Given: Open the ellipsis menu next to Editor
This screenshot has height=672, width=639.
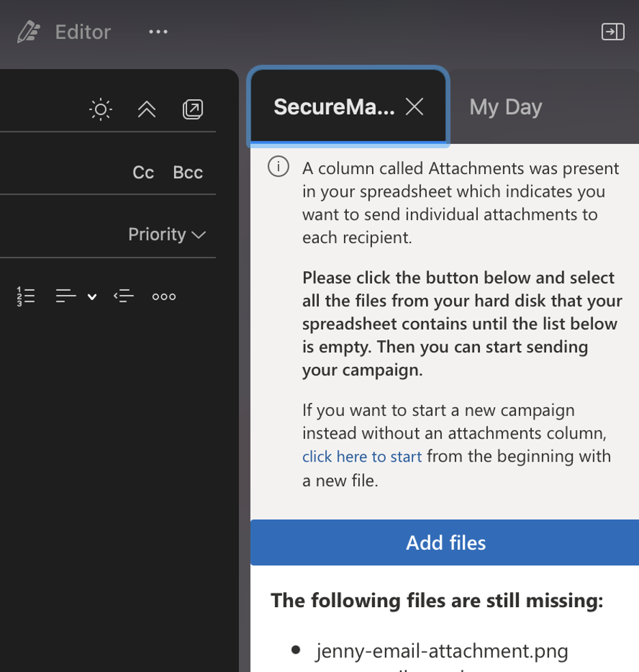Looking at the screenshot, I should [158, 31].
